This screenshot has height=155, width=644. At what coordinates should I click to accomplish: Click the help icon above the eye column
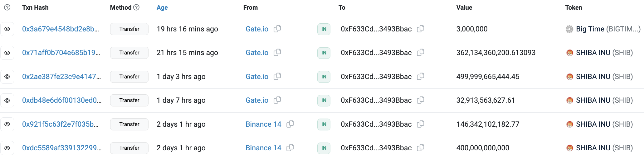7,7
